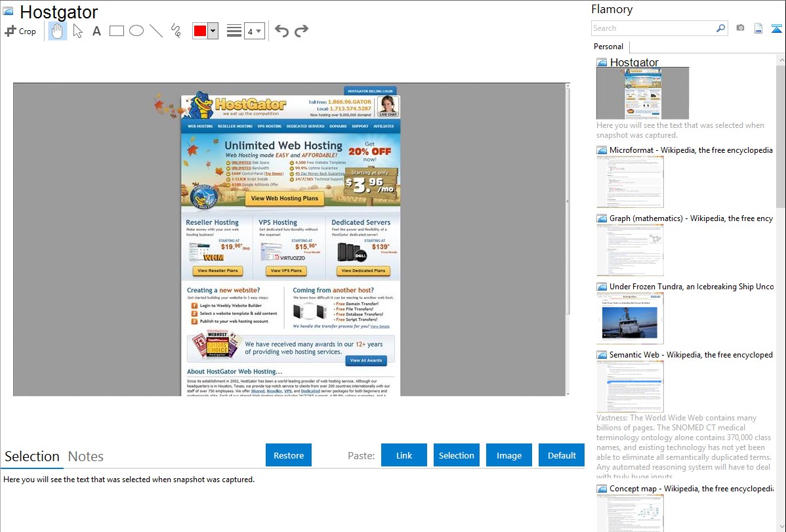This screenshot has height=532, width=786.
Task: Open the Semantic Web thumbnail
Action: coord(630,386)
